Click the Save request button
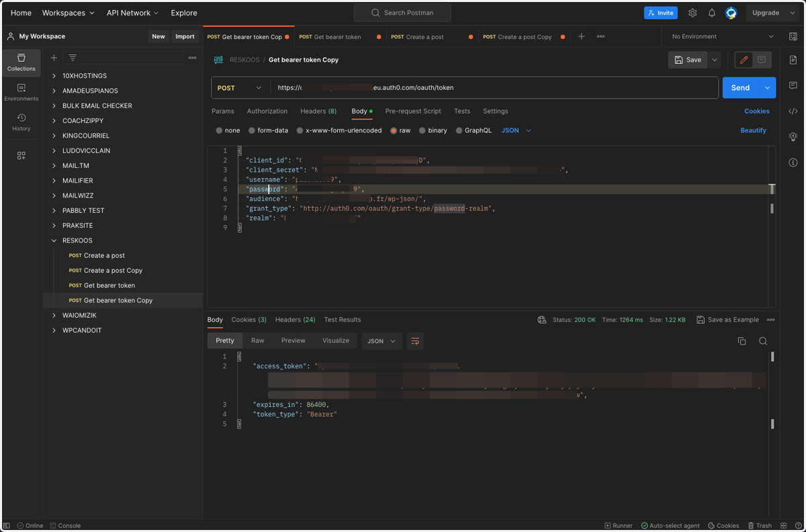 (688, 60)
